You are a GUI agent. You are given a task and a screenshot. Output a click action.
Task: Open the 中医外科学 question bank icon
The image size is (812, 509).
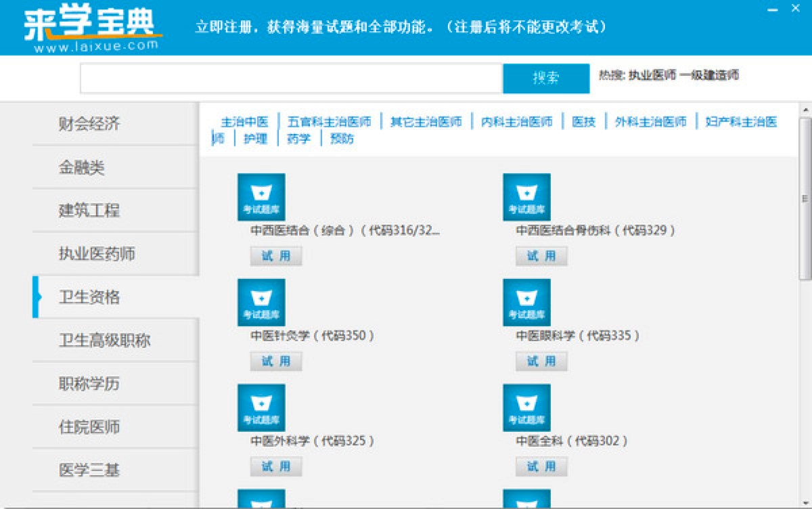[x=261, y=406]
